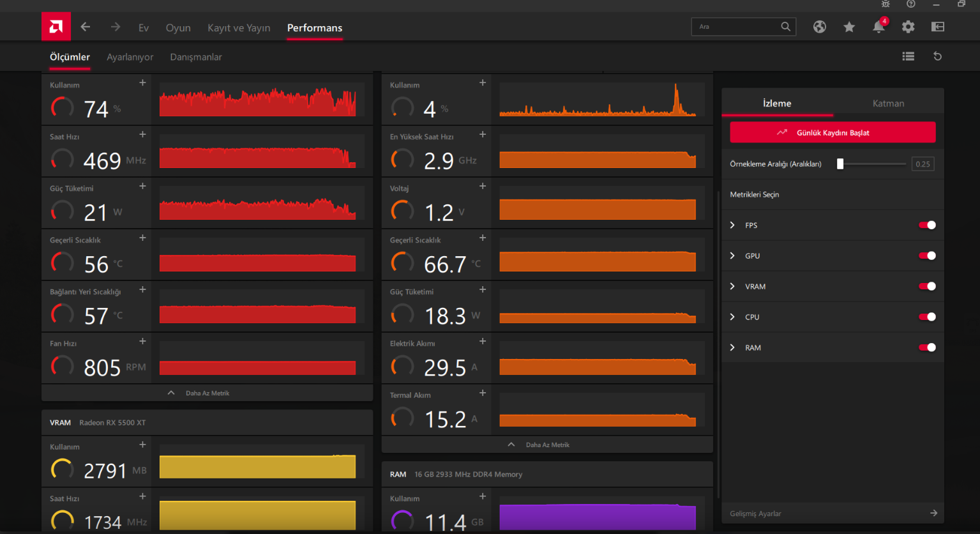Viewport: 980px width, 534px height.
Task: Switch to Katman panel tab
Action: pyautogui.click(x=888, y=103)
